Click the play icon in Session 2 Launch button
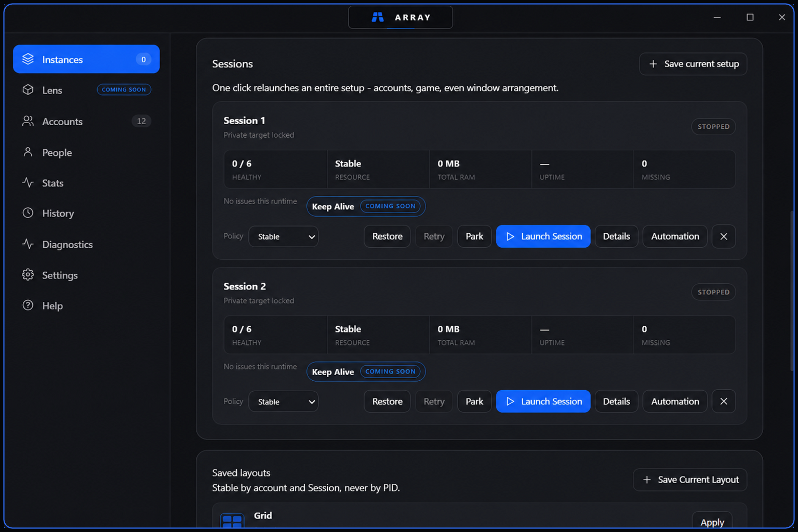 click(x=510, y=401)
